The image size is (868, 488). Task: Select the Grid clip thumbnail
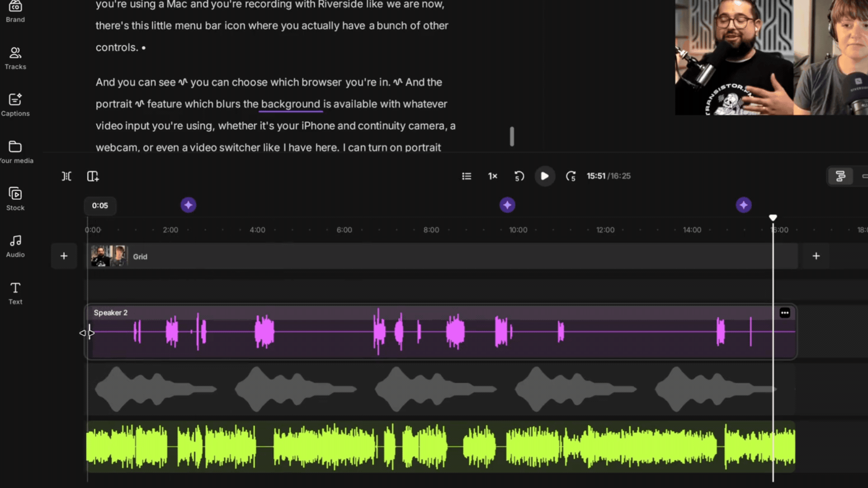coord(109,256)
